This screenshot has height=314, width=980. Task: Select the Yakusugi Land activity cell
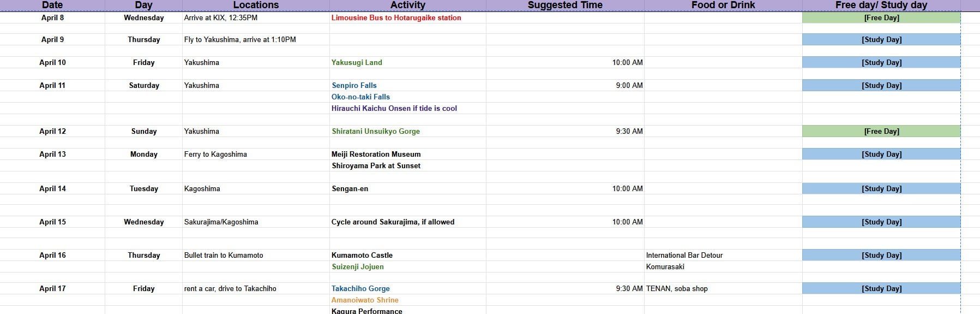coord(407,62)
